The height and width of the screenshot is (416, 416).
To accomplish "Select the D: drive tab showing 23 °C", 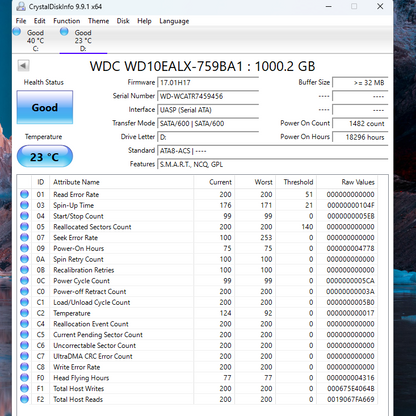I will pyautogui.click(x=83, y=40).
